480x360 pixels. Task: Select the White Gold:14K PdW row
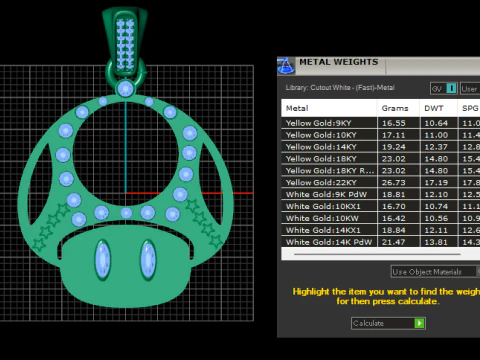tap(381, 242)
